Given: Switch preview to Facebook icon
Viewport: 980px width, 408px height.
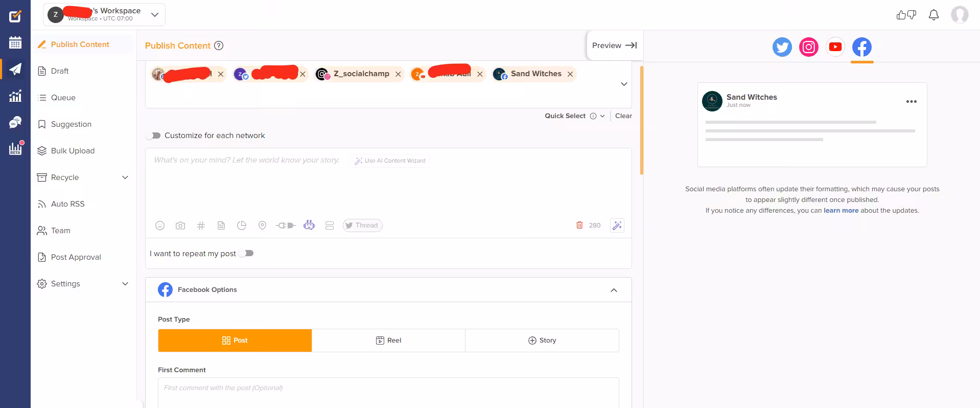Looking at the screenshot, I should [x=862, y=47].
